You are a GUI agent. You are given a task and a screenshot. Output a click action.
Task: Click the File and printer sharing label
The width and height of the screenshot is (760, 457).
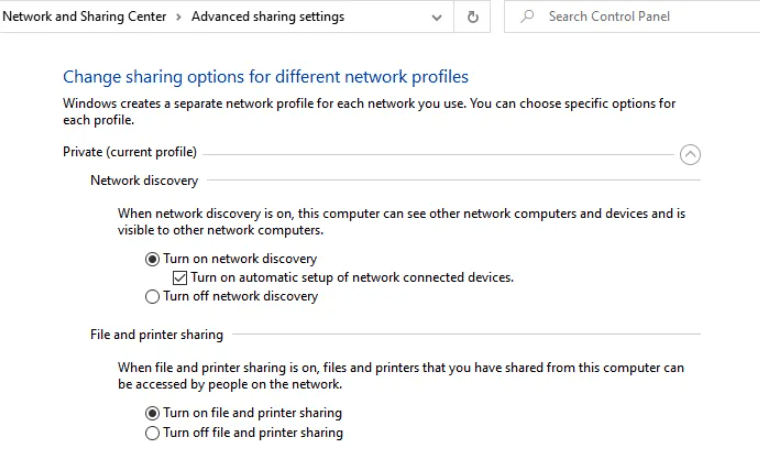click(157, 335)
